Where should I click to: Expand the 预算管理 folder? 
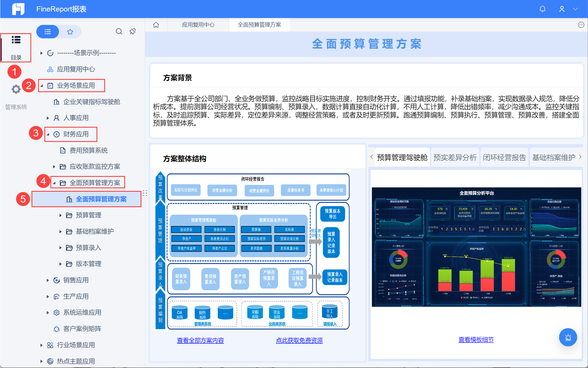[x=60, y=215]
